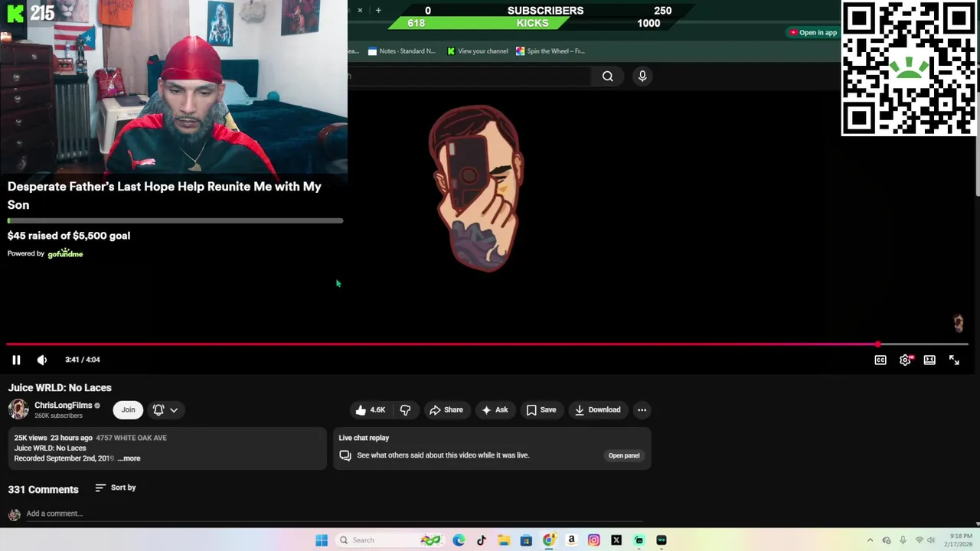Viewport: 980px width, 551px height.
Task: Click the system tray microphone icon
Action: point(903,540)
